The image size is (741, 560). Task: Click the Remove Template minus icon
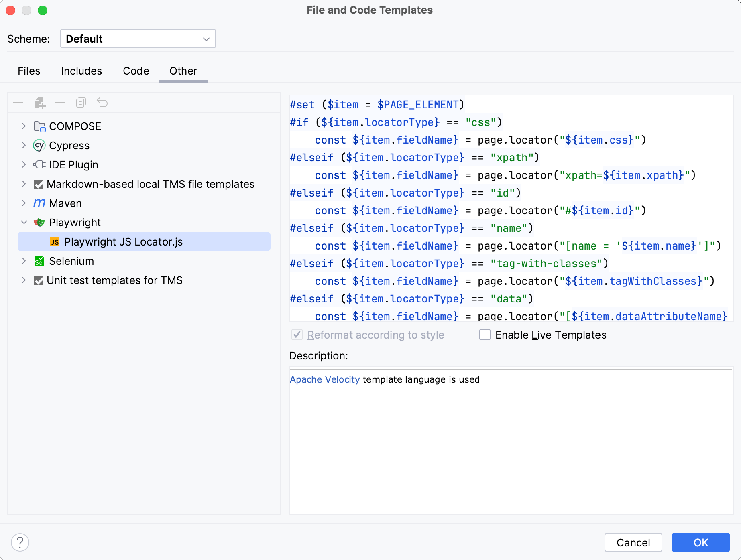click(x=60, y=103)
